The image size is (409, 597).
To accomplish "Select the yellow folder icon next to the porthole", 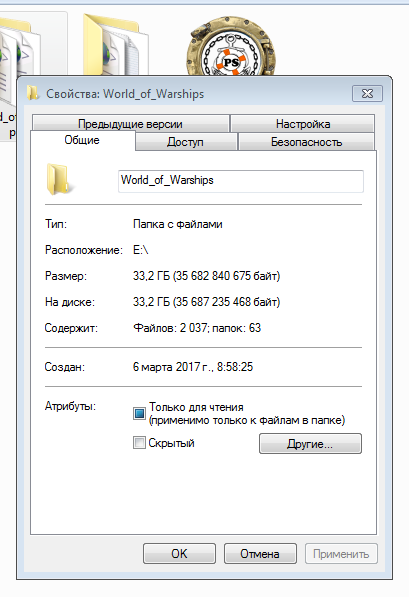I will (x=115, y=44).
